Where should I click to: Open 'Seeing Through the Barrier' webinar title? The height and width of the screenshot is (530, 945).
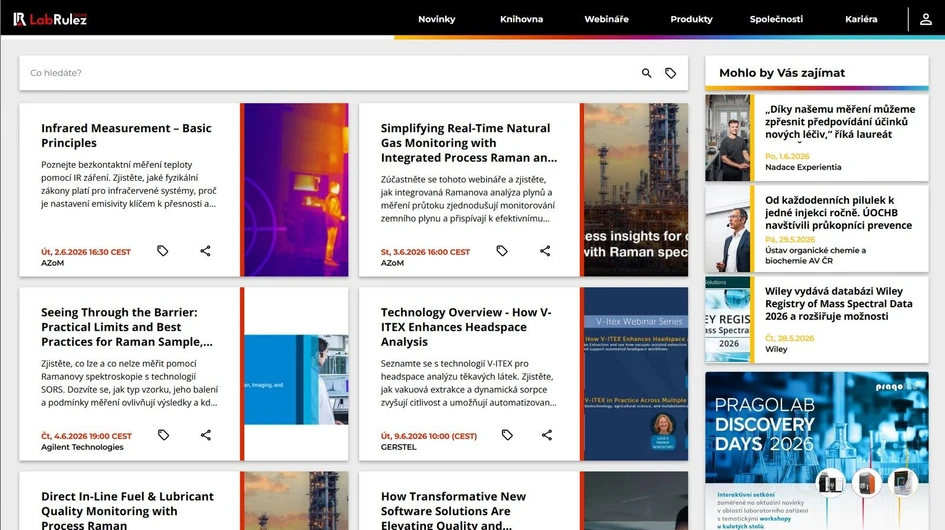pyautogui.click(x=127, y=327)
